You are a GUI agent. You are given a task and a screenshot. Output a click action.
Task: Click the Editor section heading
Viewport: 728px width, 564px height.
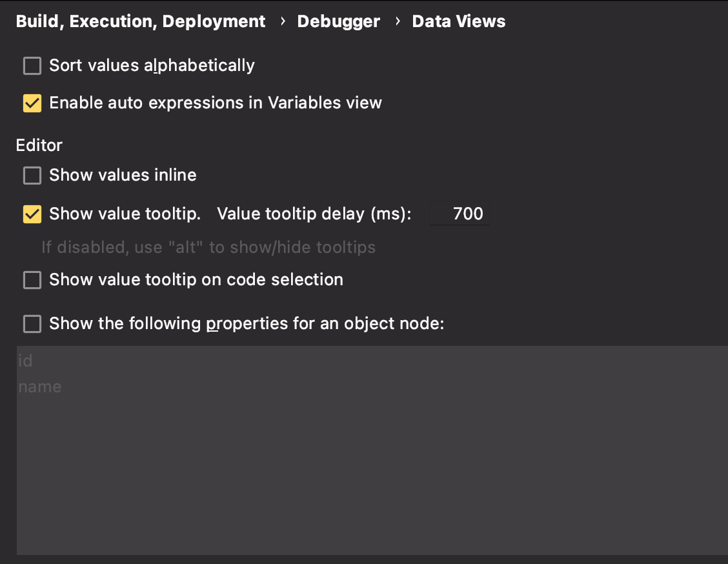pyautogui.click(x=39, y=145)
